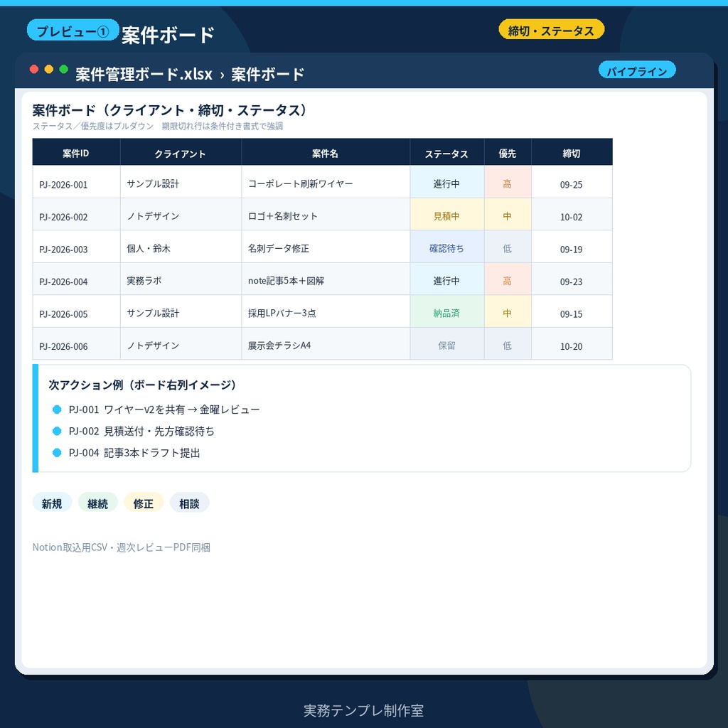Screen dimensions: 728x728
Task: Click the 案件ID column header
Action: 76,153
